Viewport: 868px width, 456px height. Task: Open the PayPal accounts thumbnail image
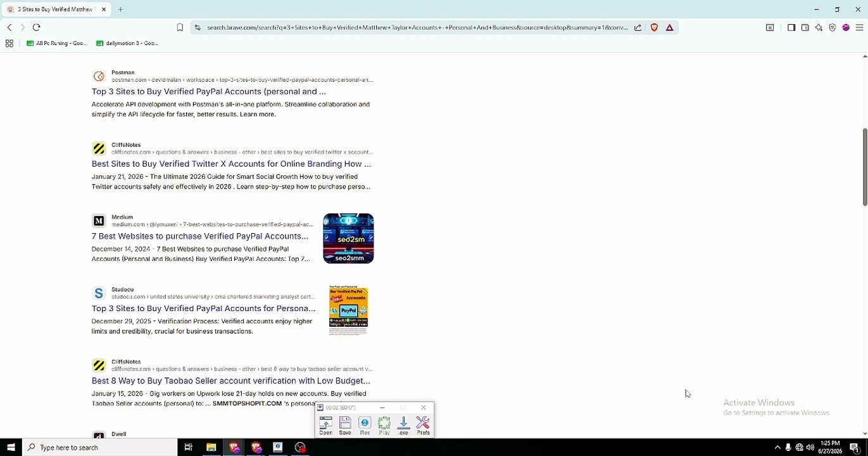[348, 310]
